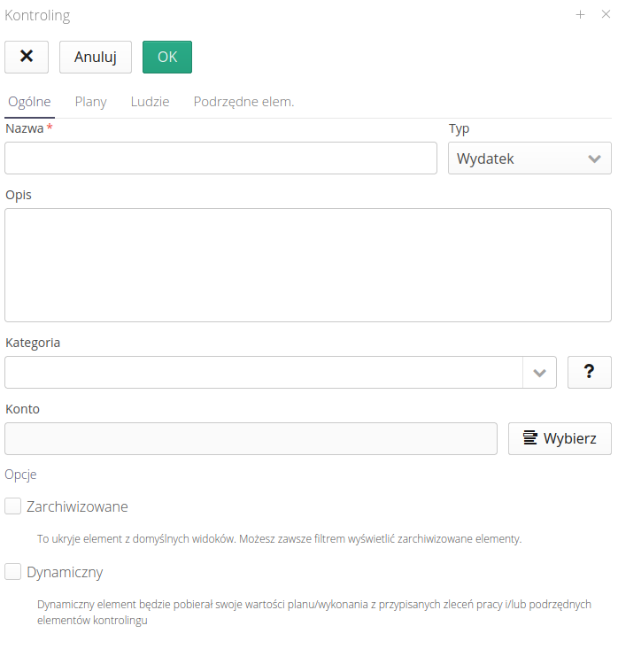Click the question mark help button
618x672 pixels.
tap(589, 373)
